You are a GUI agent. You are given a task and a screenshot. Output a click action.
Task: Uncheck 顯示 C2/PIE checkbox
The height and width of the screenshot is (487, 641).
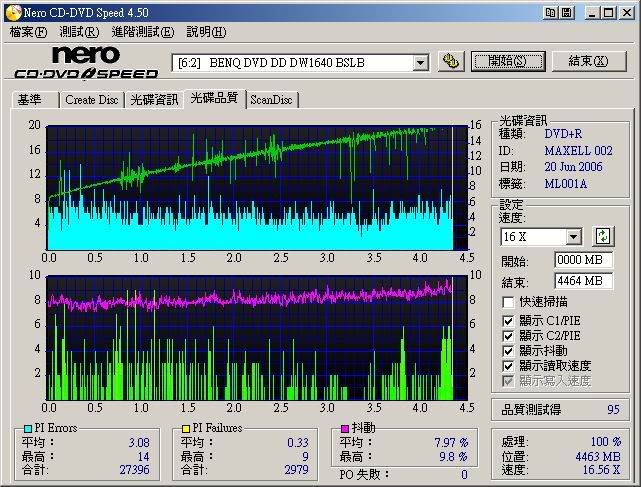(508, 336)
